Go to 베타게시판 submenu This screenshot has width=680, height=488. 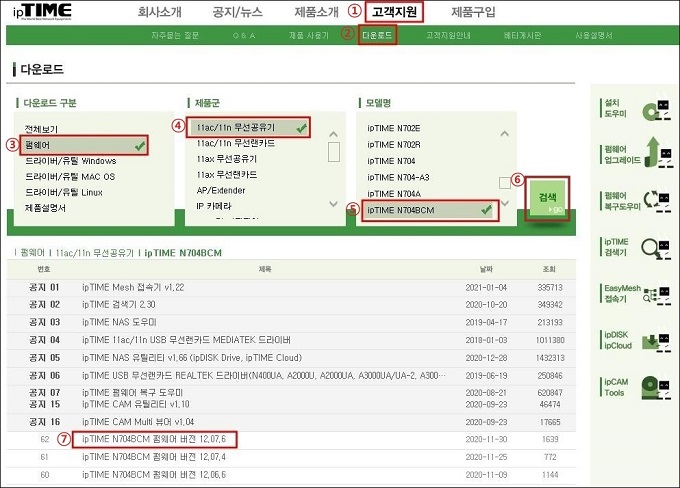click(x=522, y=36)
